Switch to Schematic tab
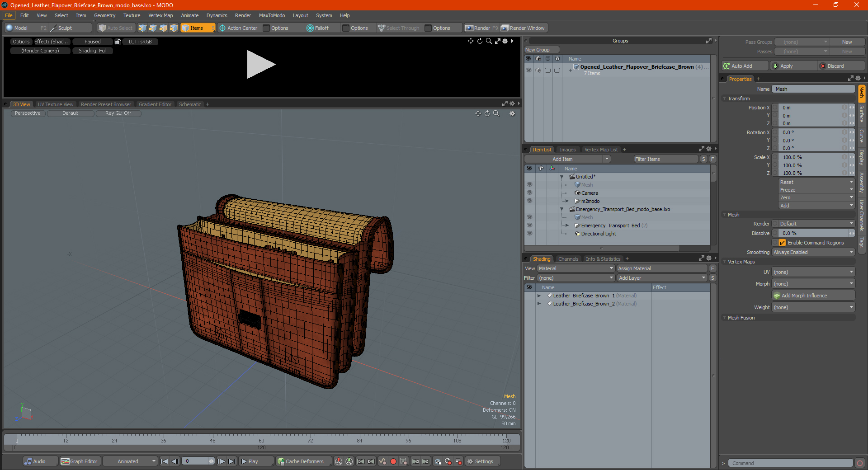Image resolution: width=868 pixels, height=470 pixels. pyautogui.click(x=190, y=104)
